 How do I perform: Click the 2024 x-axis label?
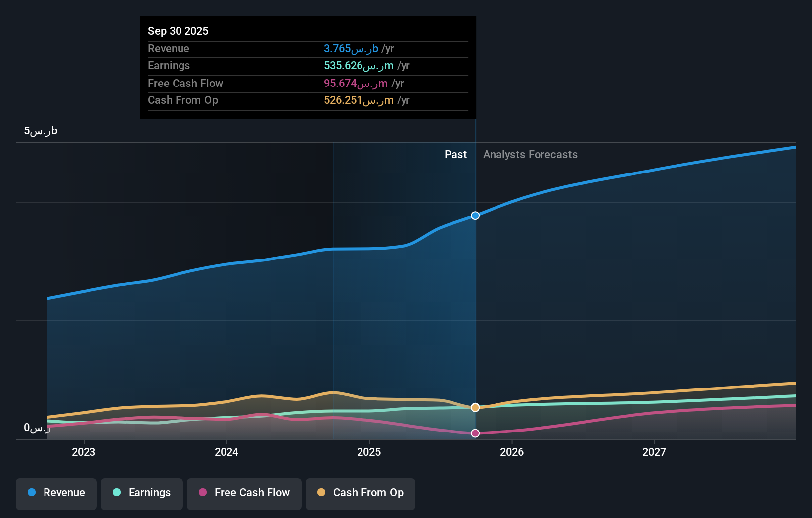pos(226,452)
